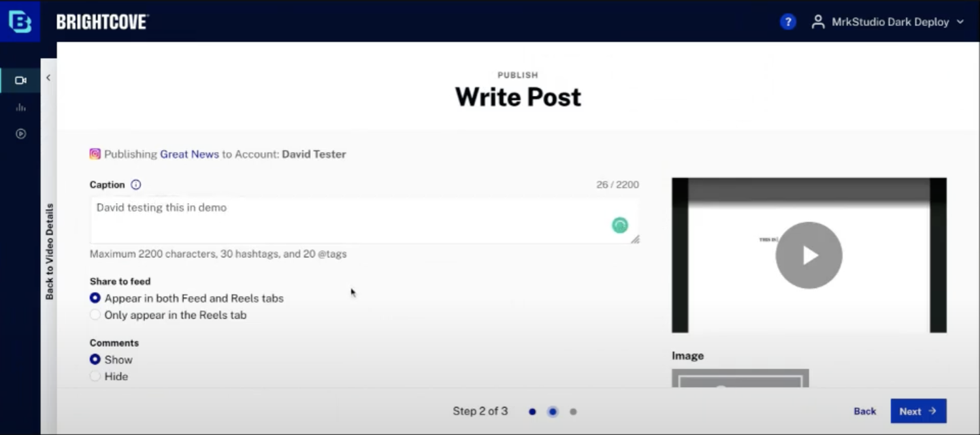Viewport: 980px width, 435px height.
Task: Select Appear in both Feed and Reels tabs
Action: [95, 298]
